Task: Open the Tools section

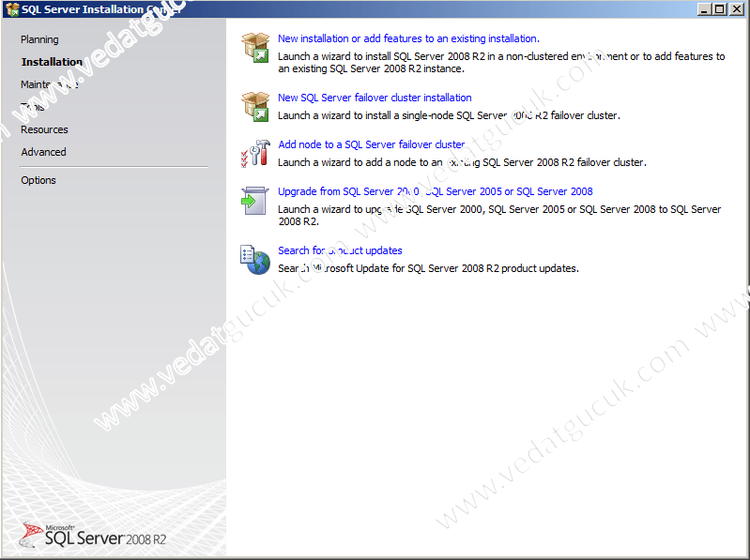Action: (x=33, y=107)
